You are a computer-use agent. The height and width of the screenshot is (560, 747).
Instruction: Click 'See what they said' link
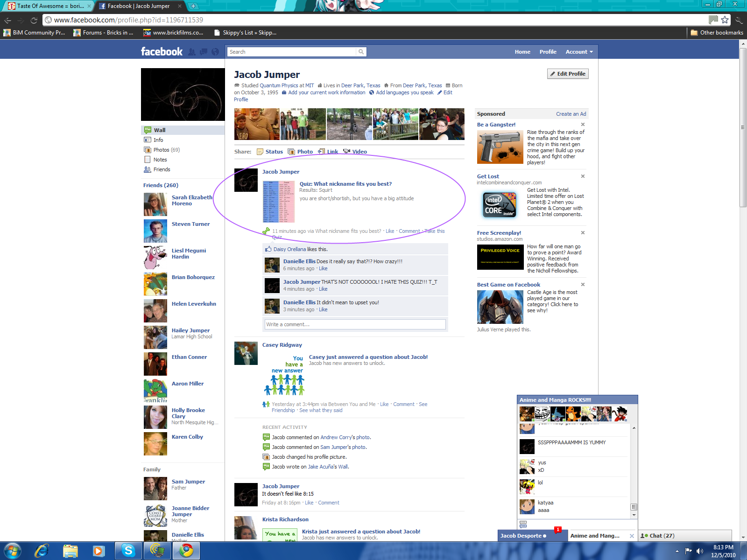321,411
